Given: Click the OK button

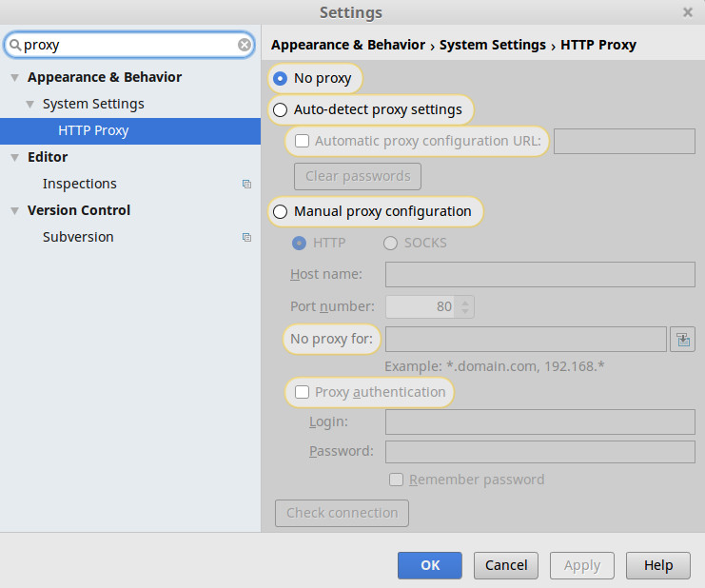Looking at the screenshot, I should pyautogui.click(x=430, y=565).
